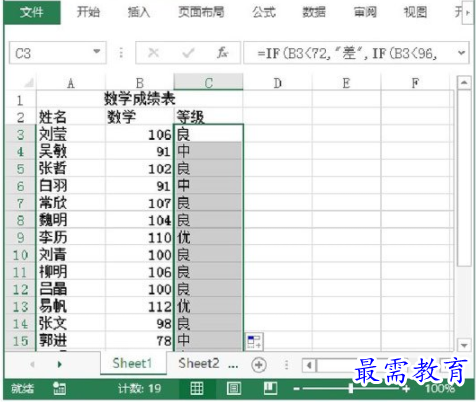Click score cell 112 in column B
Viewport: 476px width, 402px height.
pos(140,306)
